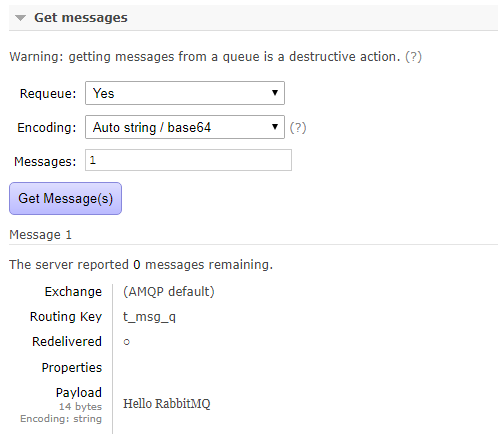The height and width of the screenshot is (440, 498).
Task: Select the Message 1 heading
Action: (x=40, y=235)
